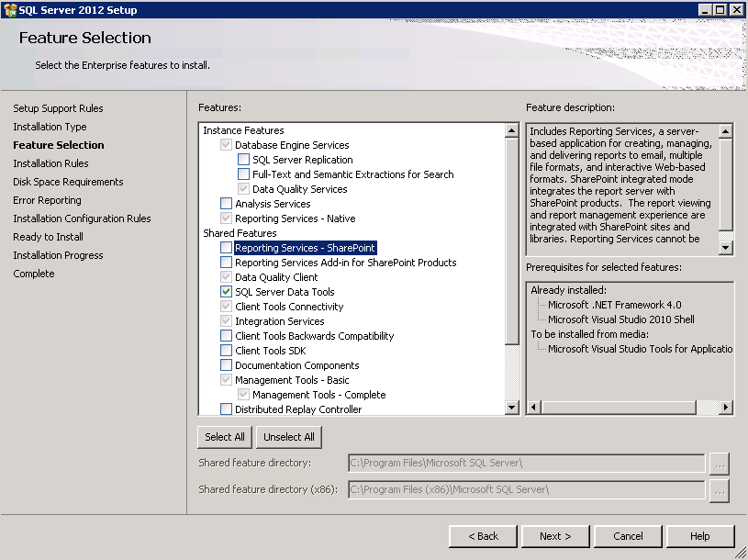Select Installation Type step
748x560 pixels.
click(50, 127)
